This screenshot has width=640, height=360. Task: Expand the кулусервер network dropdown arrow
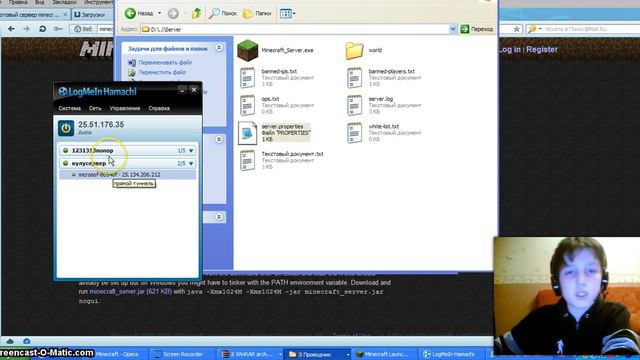point(191,163)
